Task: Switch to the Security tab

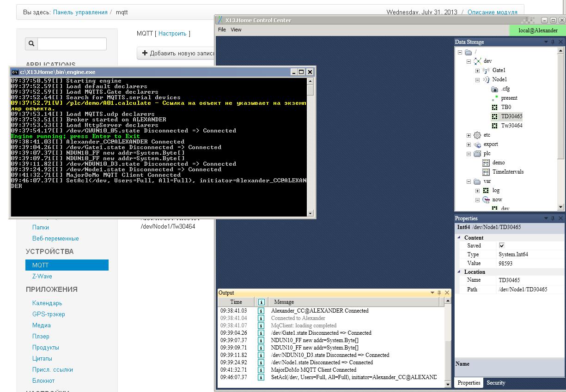Action: coord(496,383)
